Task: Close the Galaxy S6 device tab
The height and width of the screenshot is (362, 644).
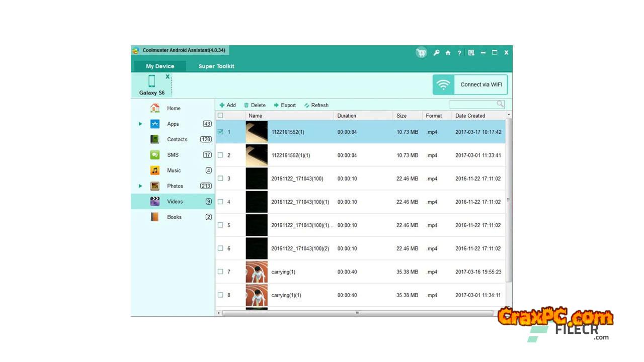Action: click(168, 77)
